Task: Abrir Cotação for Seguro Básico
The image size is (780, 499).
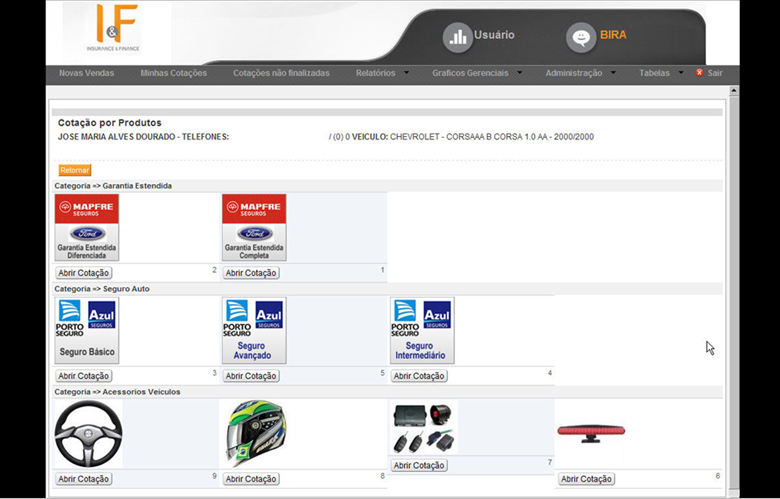Action: point(84,376)
